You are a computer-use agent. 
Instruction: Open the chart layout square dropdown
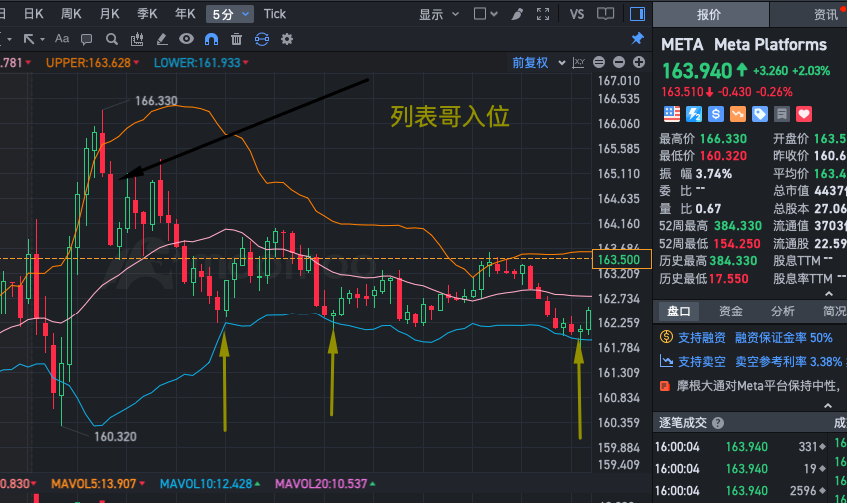[485, 14]
